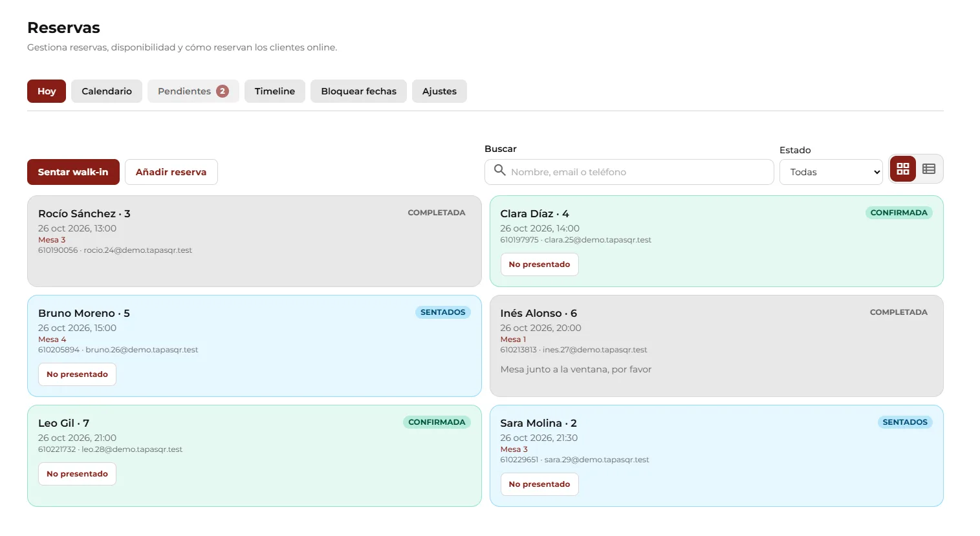Click Mesa 3 on Sara Molina card

pyautogui.click(x=514, y=449)
